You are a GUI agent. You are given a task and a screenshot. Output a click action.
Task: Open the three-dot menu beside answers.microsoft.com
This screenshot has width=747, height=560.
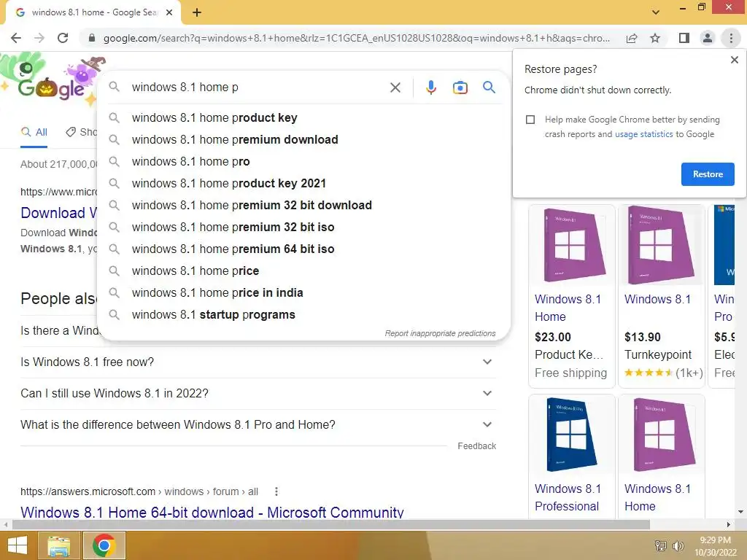(276, 491)
